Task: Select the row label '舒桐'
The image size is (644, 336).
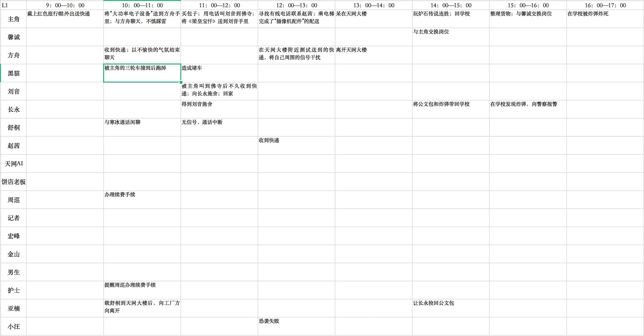Action: click(x=14, y=127)
